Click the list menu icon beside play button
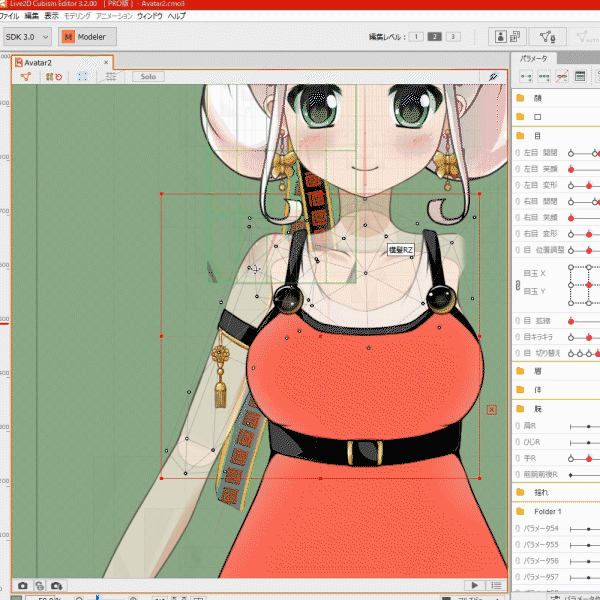This screenshot has width=600, height=600. coord(496,585)
